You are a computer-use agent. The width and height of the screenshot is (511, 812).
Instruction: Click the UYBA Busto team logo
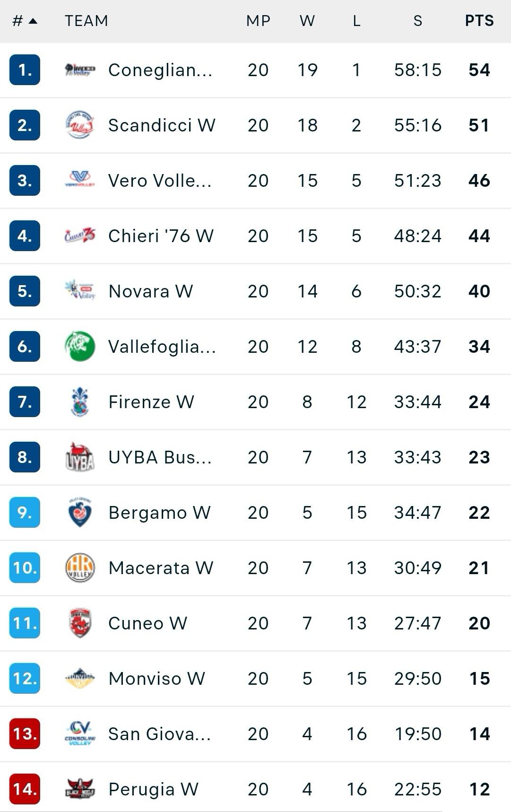pos(80,457)
